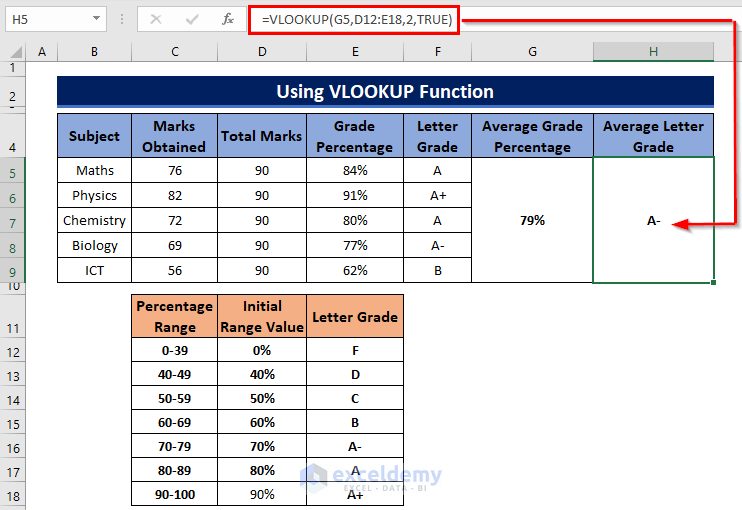Screen dimensions: 742x510
Task: Select column C header
Action: point(175,52)
